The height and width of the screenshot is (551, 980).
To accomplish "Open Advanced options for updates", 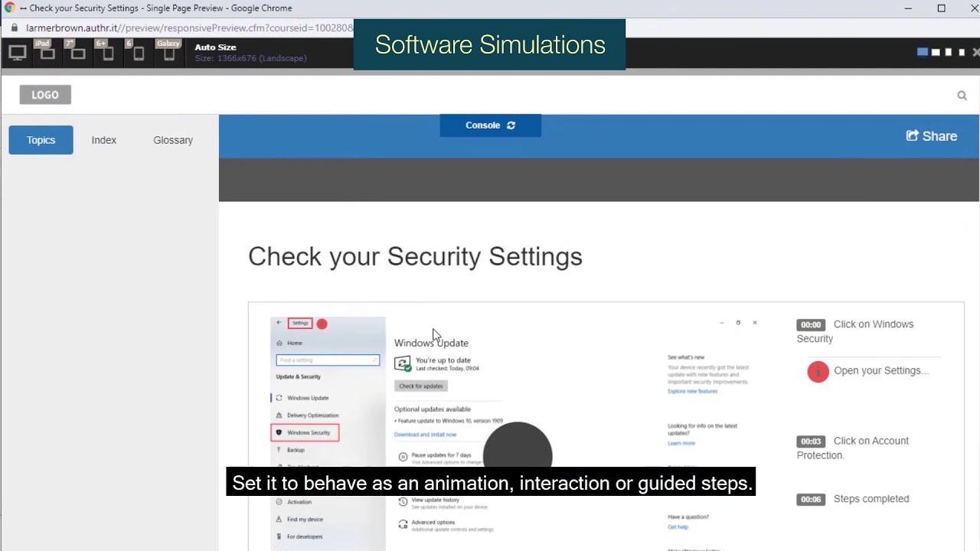I will (433, 523).
